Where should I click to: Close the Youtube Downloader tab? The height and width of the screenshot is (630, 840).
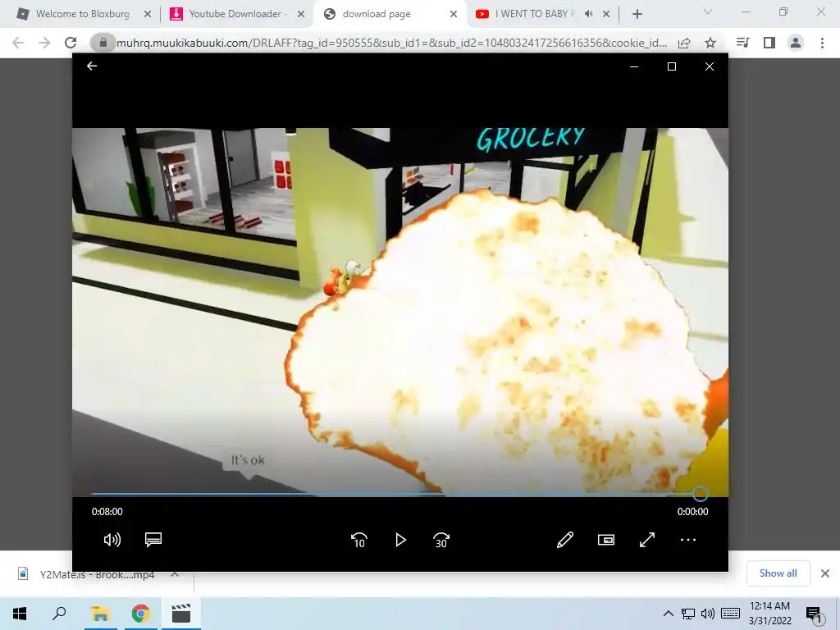click(301, 14)
